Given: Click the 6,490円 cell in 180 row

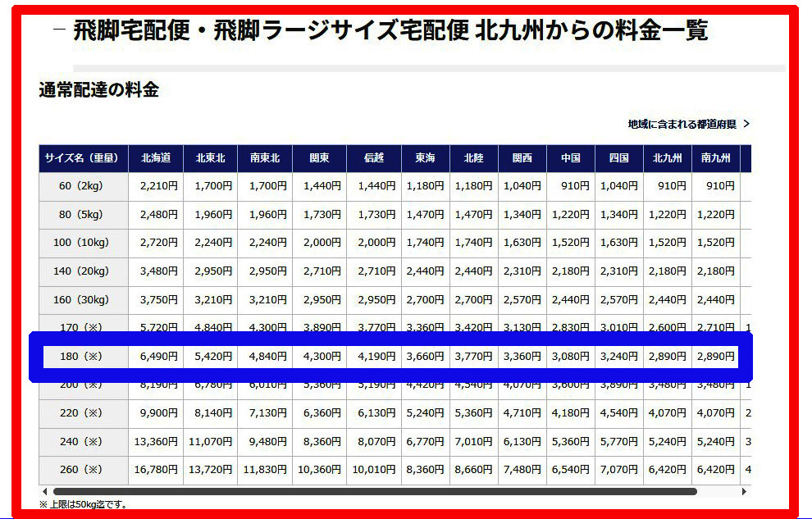Looking at the screenshot, I should tap(156, 357).
